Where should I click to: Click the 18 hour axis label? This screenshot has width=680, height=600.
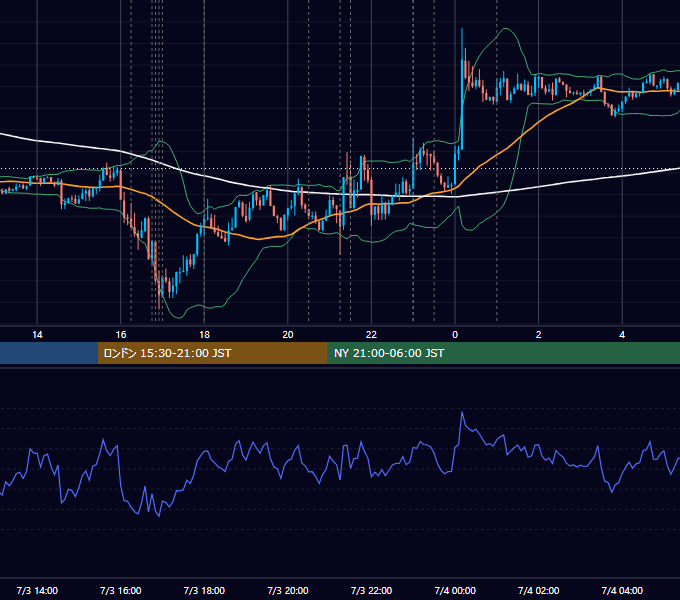(204, 335)
